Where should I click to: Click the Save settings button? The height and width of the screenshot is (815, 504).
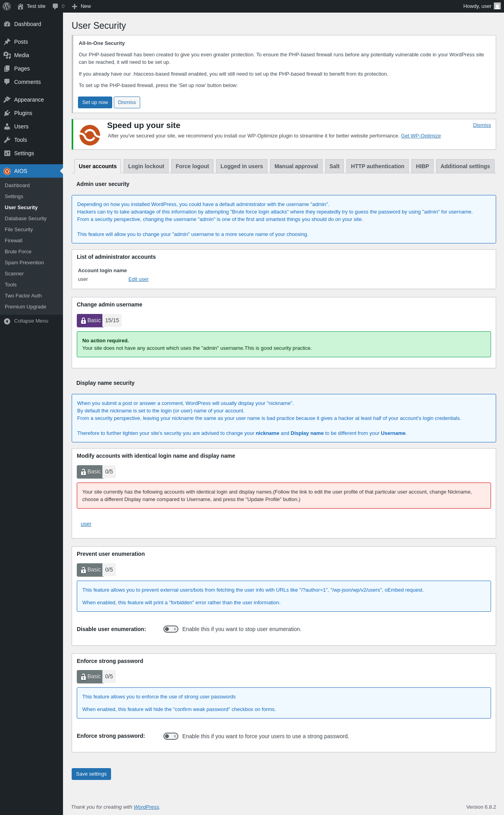coord(91,774)
